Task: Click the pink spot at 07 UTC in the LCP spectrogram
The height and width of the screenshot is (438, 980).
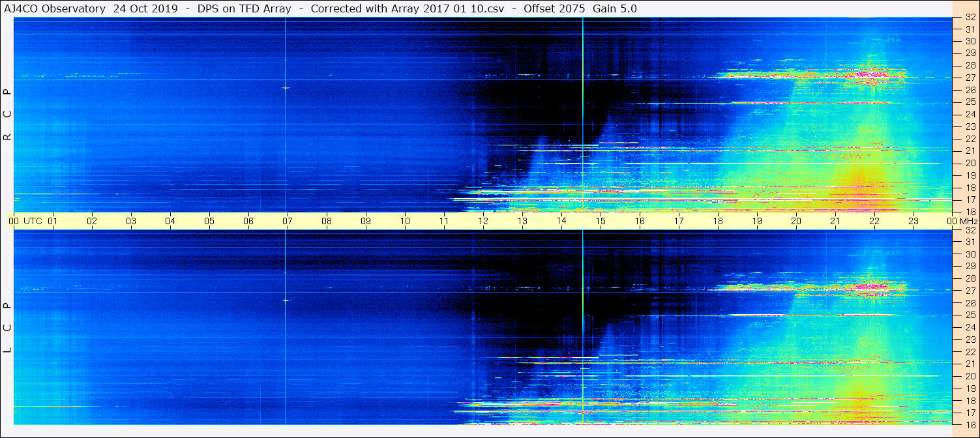Action: pos(285,300)
